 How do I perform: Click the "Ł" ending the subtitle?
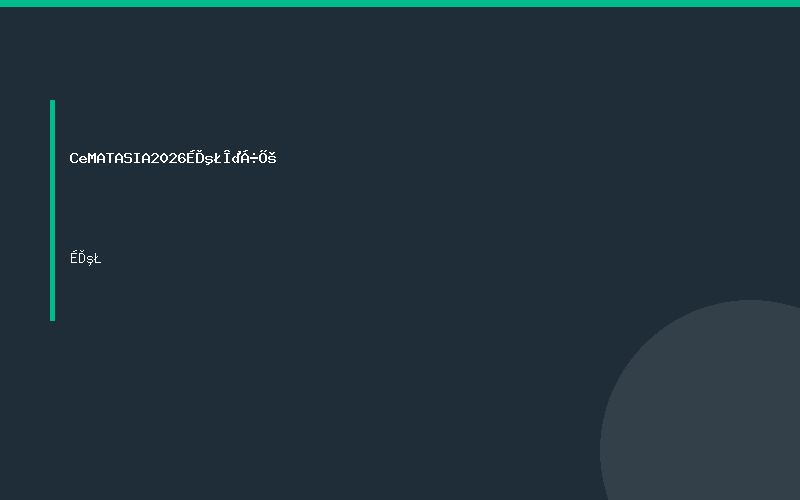[x=97, y=259]
